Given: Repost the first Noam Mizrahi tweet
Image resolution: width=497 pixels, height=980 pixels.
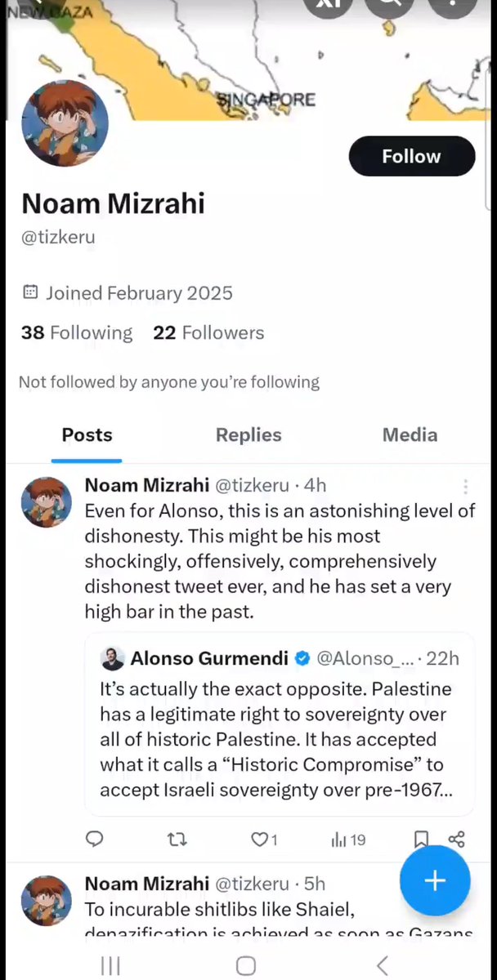Looking at the screenshot, I should pyautogui.click(x=177, y=839).
